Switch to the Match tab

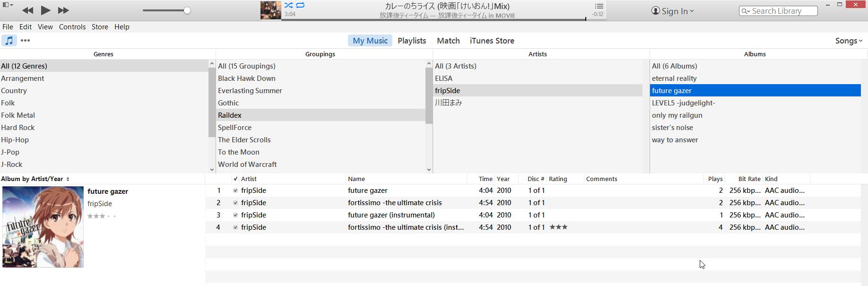click(448, 41)
